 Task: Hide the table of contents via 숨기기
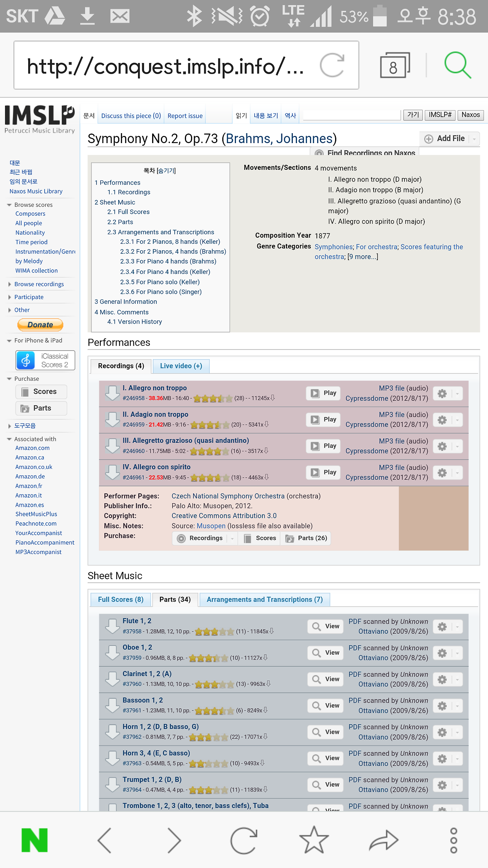coord(167,171)
